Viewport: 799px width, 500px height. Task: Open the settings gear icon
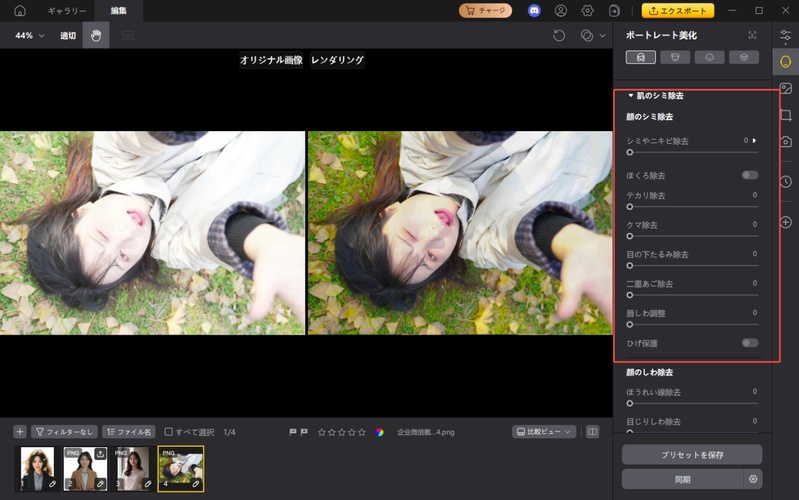pyautogui.click(x=588, y=10)
